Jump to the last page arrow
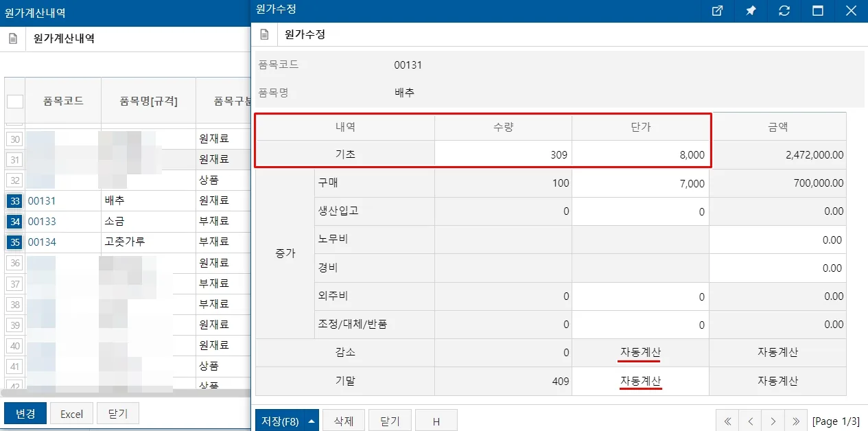The width and height of the screenshot is (868, 431). (796, 421)
